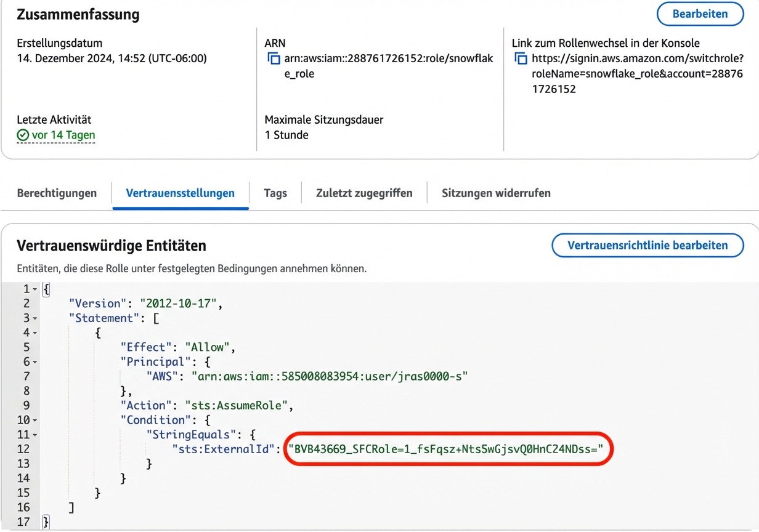Click Vertrauensrichtlinie bearbeiten
Screen dimensions: 759x532
[647, 245]
